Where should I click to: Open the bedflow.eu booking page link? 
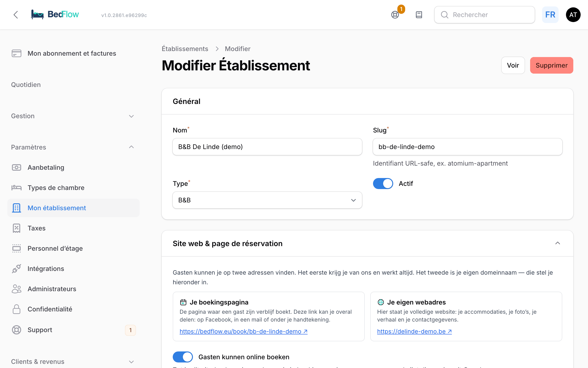pos(243,331)
